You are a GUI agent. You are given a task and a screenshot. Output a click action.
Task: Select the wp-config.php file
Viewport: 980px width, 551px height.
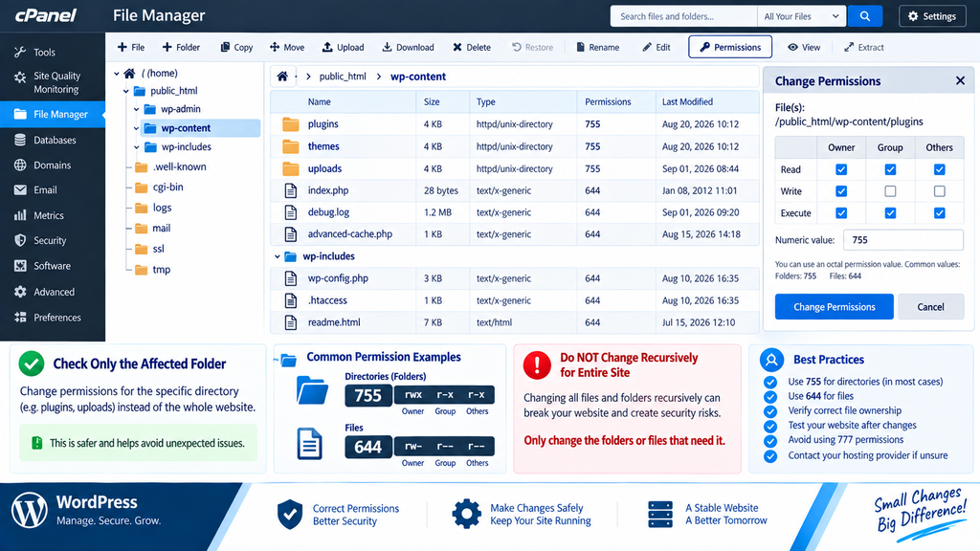pos(515,278)
